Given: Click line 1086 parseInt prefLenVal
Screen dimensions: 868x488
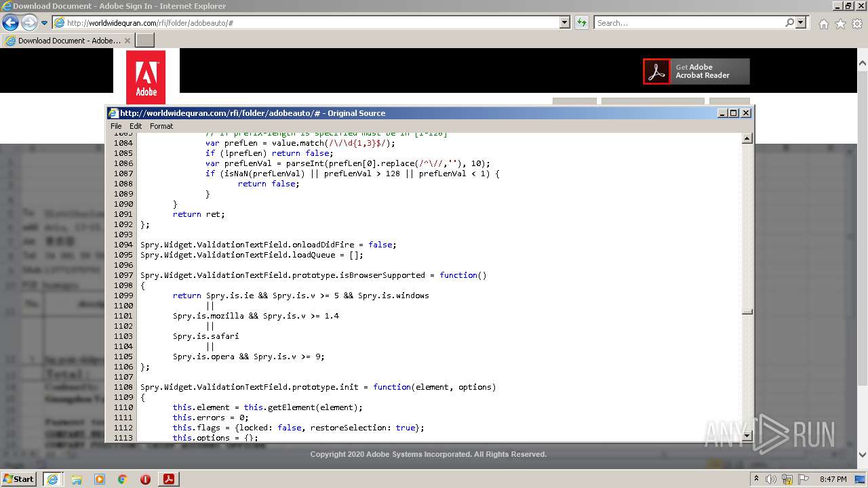Looking at the screenshot, I should click(348, 163).
